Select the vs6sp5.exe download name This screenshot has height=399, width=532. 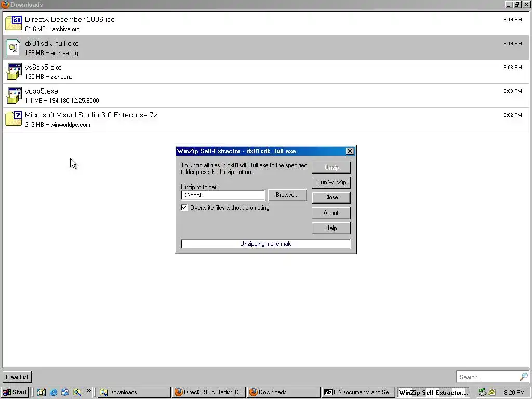(43, 67)
